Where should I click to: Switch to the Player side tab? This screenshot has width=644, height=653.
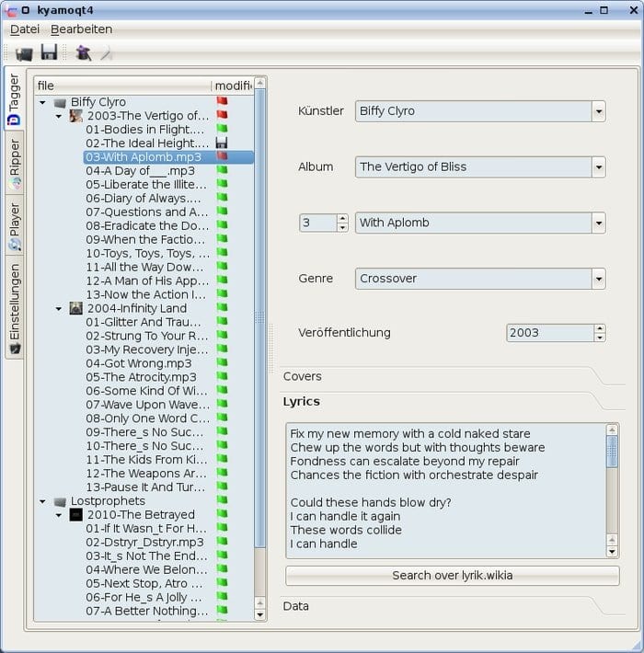14,225
